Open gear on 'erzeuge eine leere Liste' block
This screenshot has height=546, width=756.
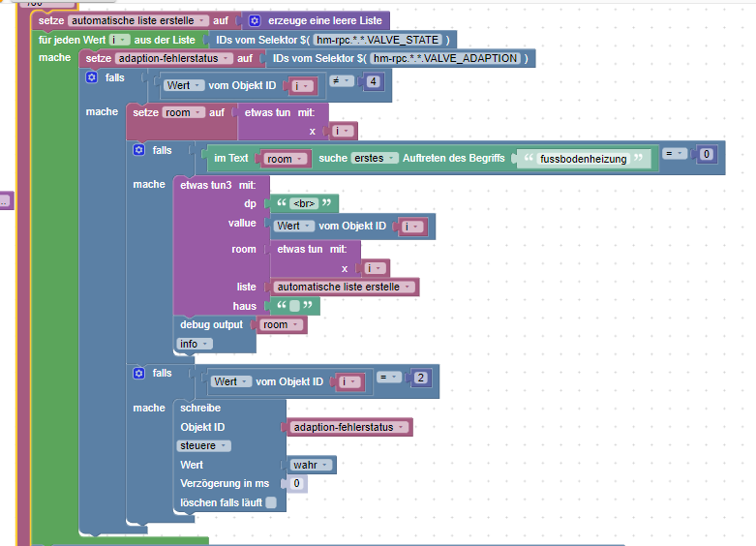coord(255,20)
